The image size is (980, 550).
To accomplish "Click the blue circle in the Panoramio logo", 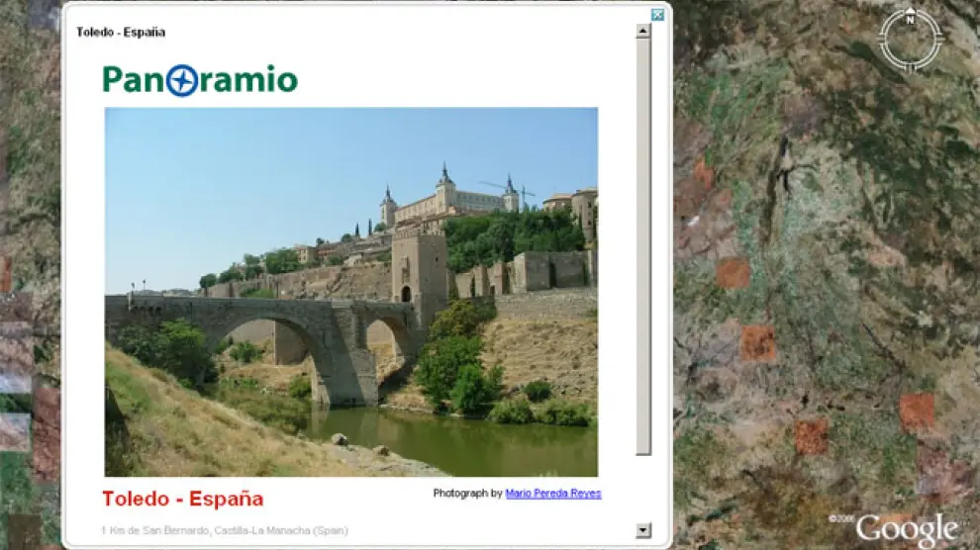I will tap(181, 80).
